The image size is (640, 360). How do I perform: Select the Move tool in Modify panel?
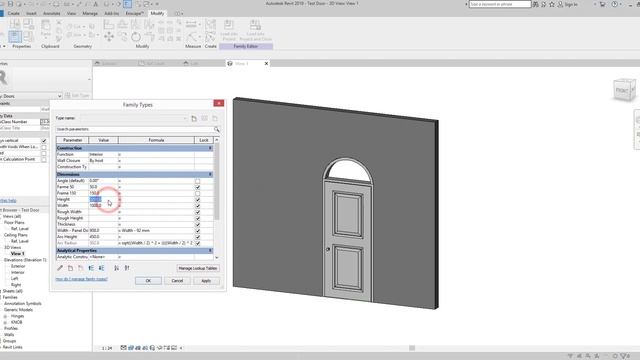pyautogui.click(x=109, y=37)
